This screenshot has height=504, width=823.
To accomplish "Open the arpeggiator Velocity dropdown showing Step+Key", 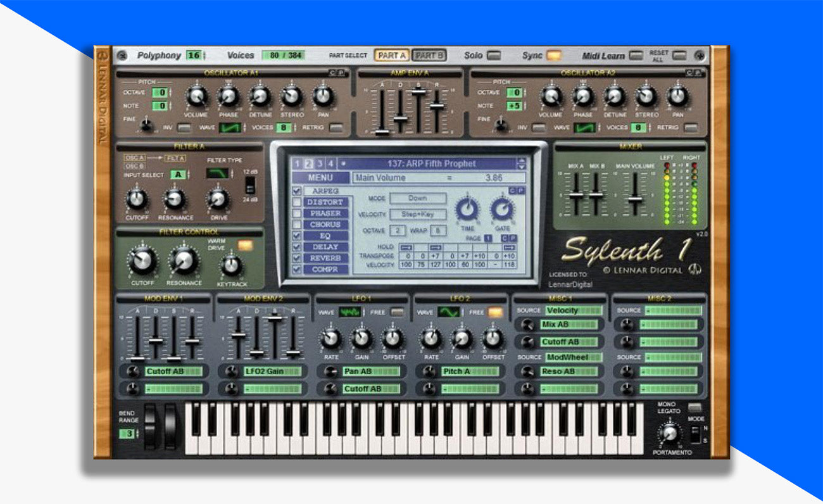I will [x=417, y=215].
